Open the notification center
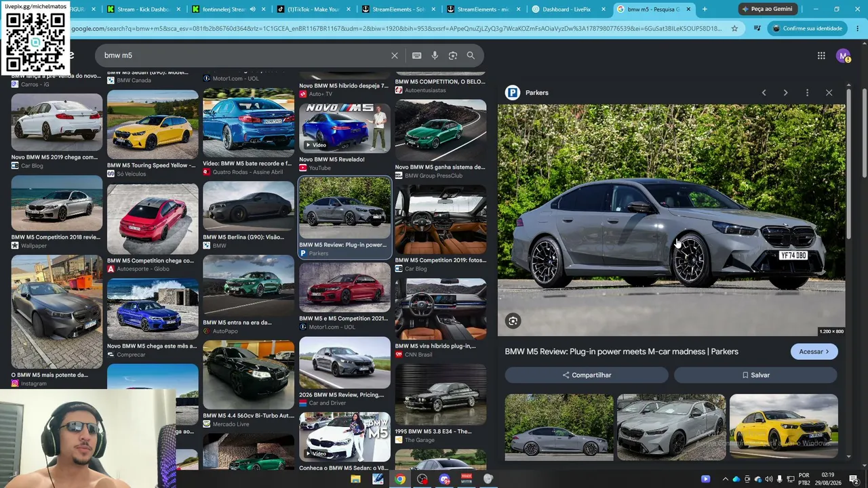The image size is (868, 488). coord(853,479)
